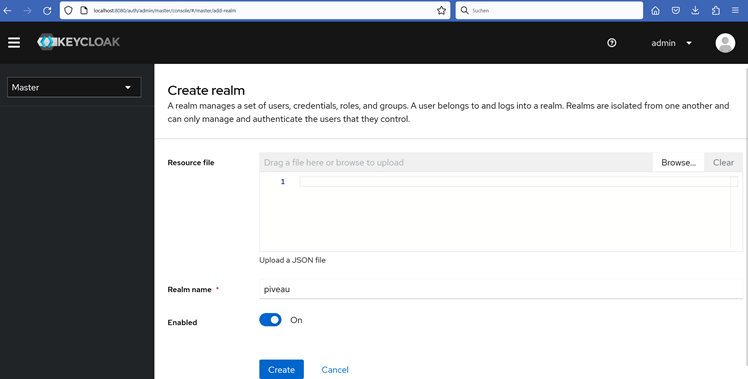Click the Create button

pyautogui.click(x=281, y=369)
